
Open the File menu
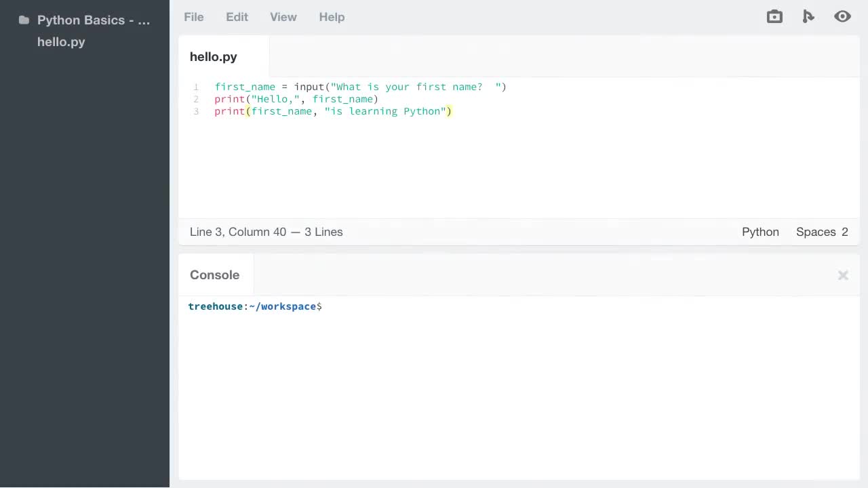193,17
